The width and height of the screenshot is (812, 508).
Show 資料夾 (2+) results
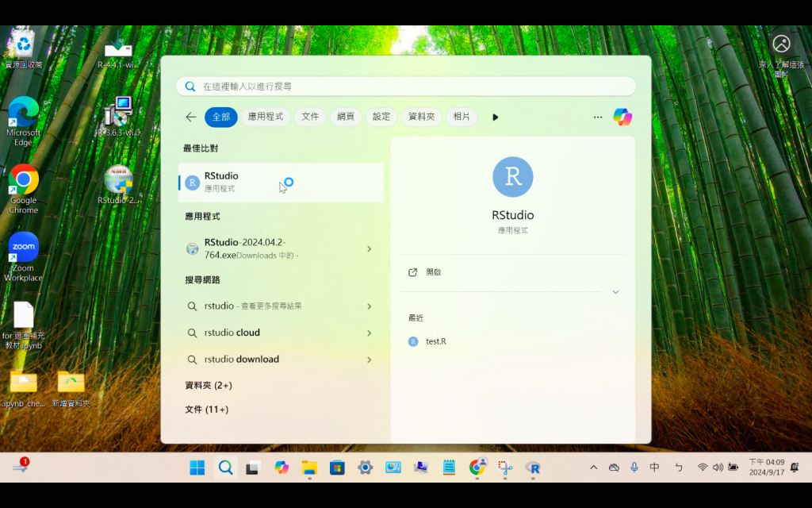pos(209,385)
